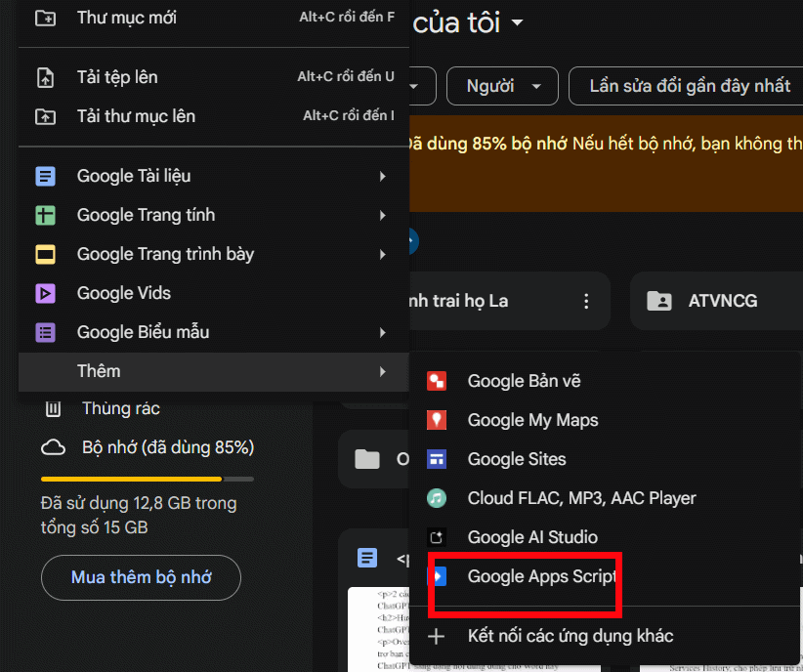Click the purple Google Vids icon
Image resolution: width=803 pixels, height=672 pixels.
coord(45,293)
